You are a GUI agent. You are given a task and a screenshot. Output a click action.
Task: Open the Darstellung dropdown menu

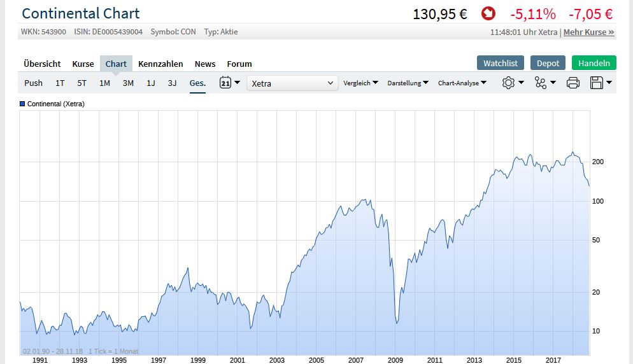coord(408,83)
